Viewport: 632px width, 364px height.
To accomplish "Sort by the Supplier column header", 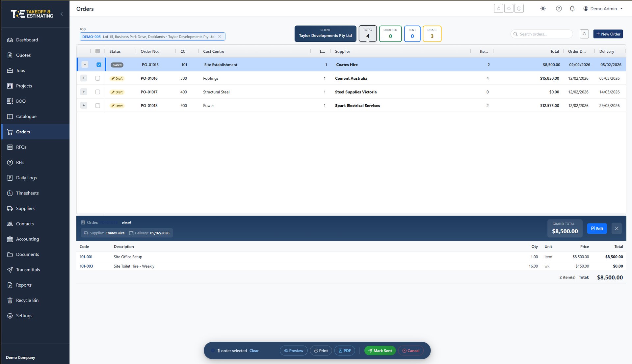I will 342,51.
